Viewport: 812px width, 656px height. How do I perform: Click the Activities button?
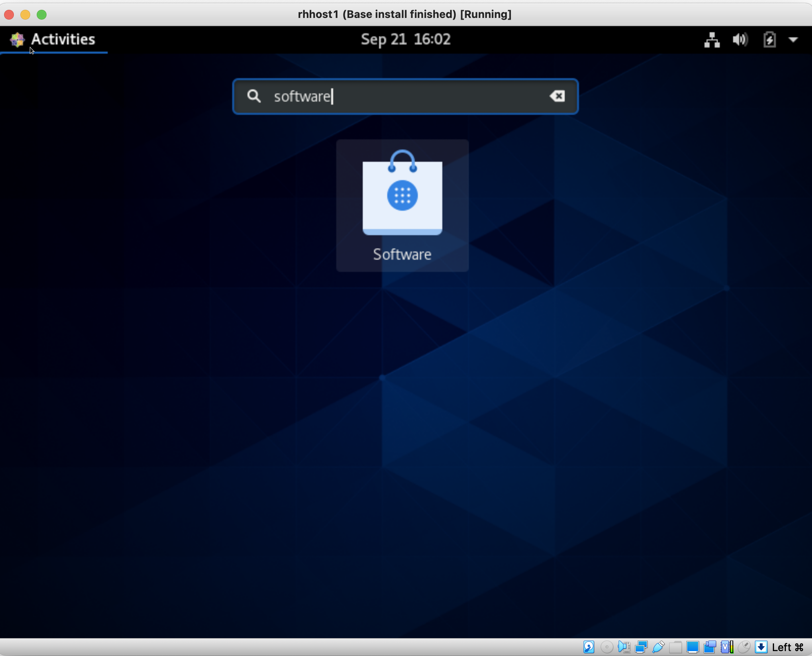point(63,40)
